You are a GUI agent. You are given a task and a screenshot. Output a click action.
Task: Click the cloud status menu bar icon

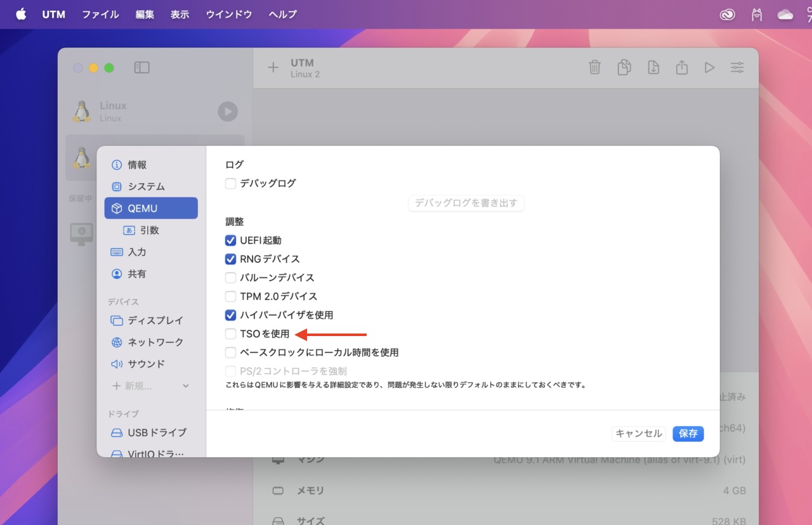coord(785,14)
